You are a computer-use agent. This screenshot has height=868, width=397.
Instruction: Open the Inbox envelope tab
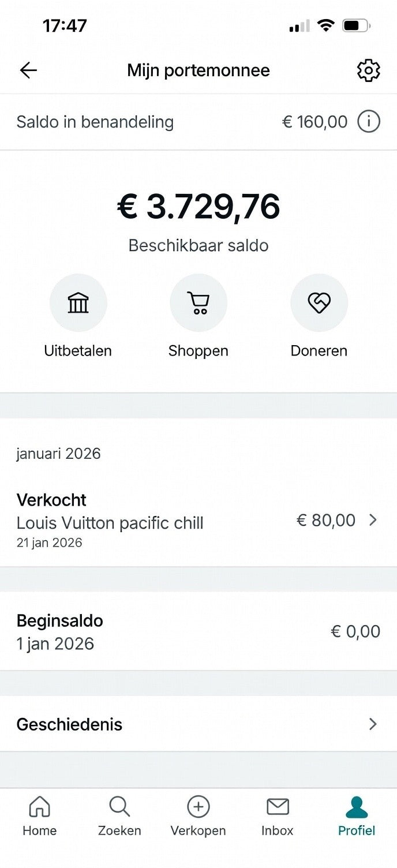(x=278, y=817)
